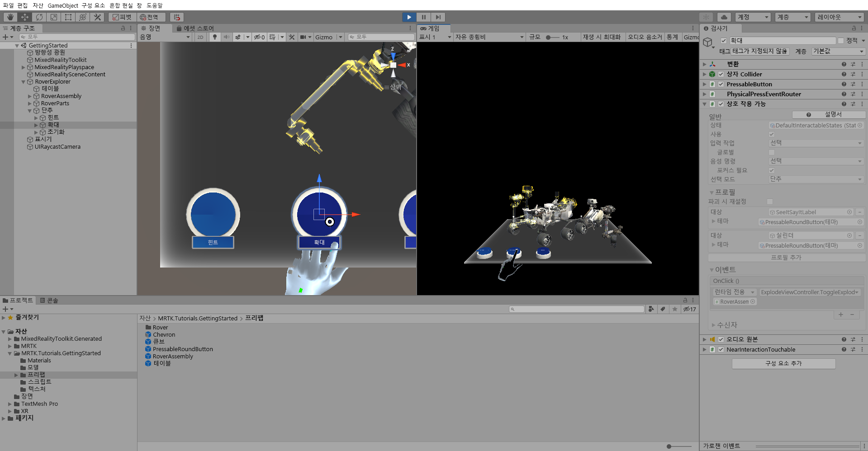The height and width of the screenshot is (451, 868).
Task: Open the cloud services icon
Action: point(724,17)
